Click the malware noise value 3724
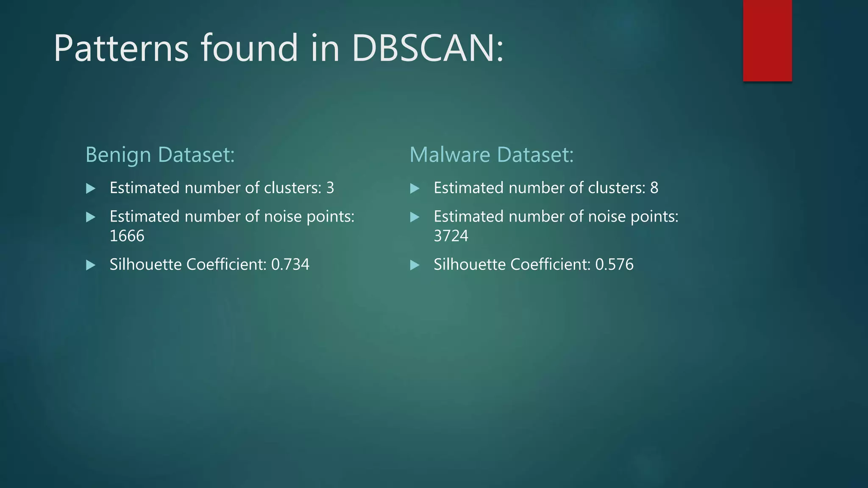Viewport: 868px width, 488px height. tap(451, 236)
